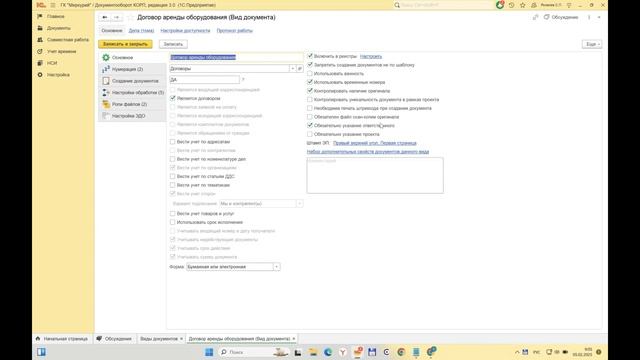Open the notifications bell icon with red badge

(x=500, y=5)
